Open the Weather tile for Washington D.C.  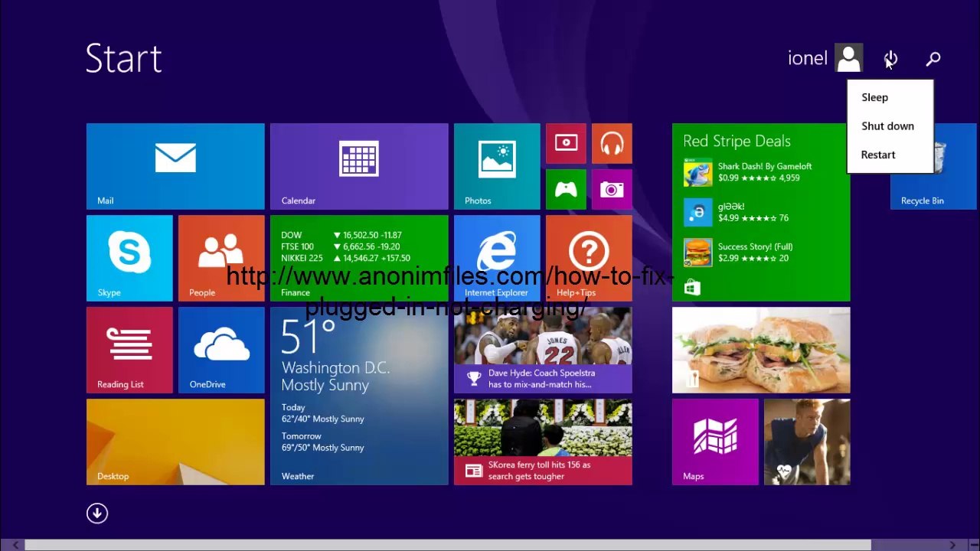coord(359,396)
